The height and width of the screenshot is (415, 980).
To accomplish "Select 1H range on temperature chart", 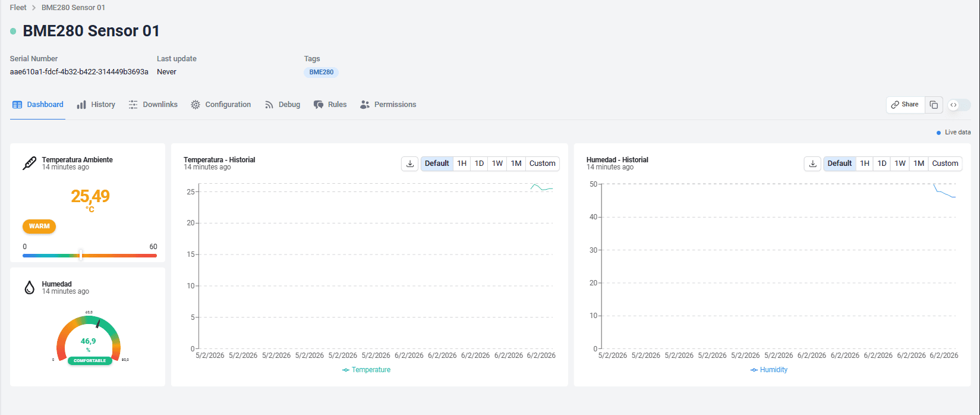I will point(462,164).
